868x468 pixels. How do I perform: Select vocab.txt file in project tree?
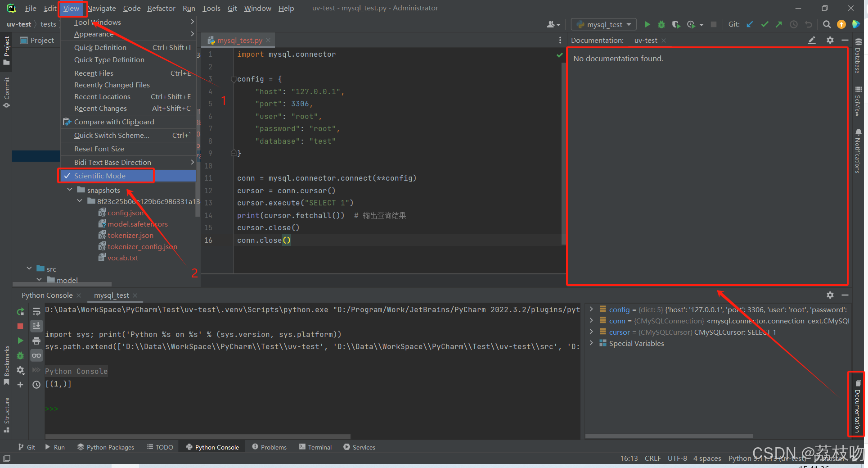click(x=123, y=258)
